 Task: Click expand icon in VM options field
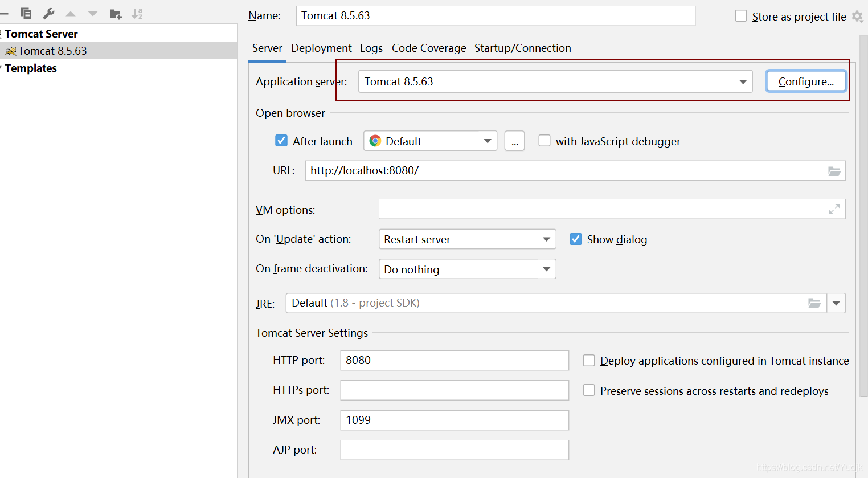click(x=834, y=210)
